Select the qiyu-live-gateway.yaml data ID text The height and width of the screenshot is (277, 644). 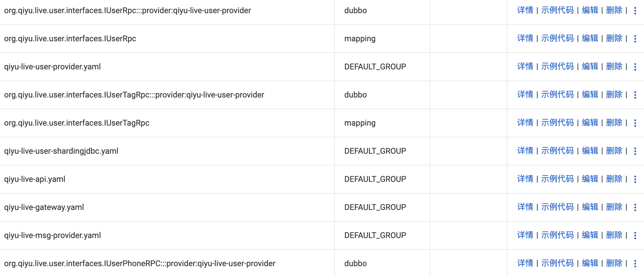(x=44, y=207)
